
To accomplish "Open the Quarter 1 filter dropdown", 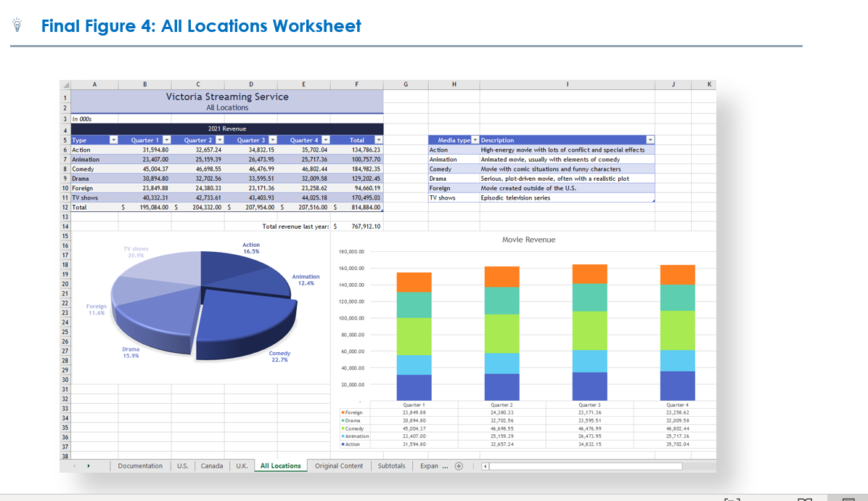I will pos(167,140).
